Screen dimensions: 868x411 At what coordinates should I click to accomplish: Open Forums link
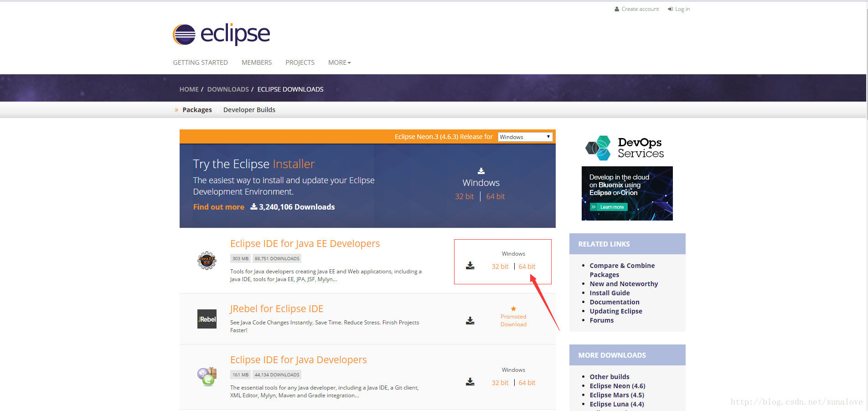(x=602, y=320)
